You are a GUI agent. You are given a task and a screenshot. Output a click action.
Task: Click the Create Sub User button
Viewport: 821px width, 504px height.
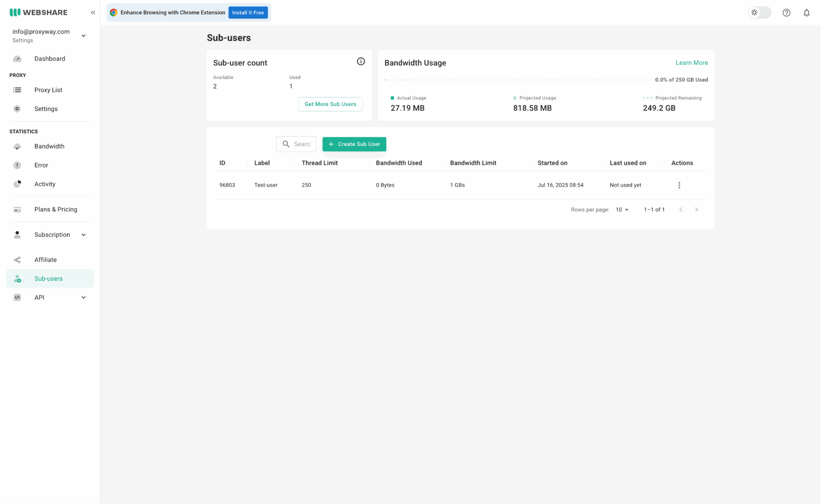coord(354,144)
